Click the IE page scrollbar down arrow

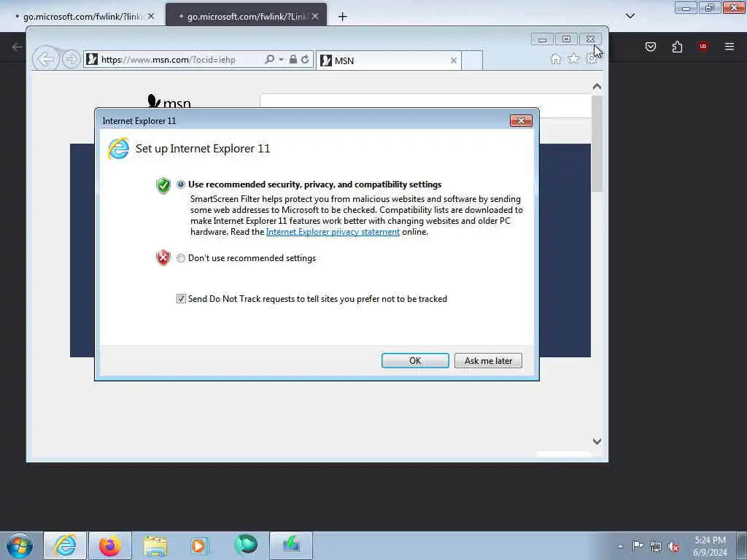(597, 441)
